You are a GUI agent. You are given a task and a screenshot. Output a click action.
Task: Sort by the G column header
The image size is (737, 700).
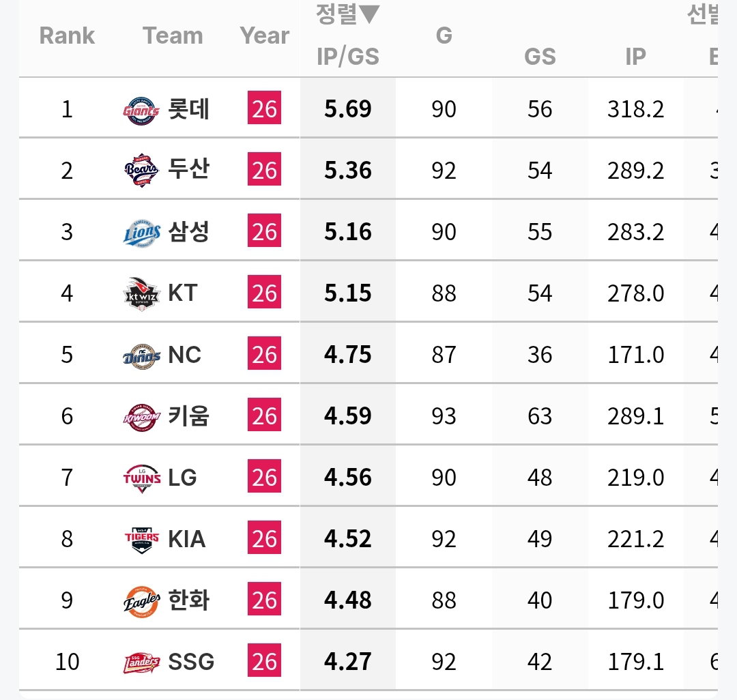[444, 35]
